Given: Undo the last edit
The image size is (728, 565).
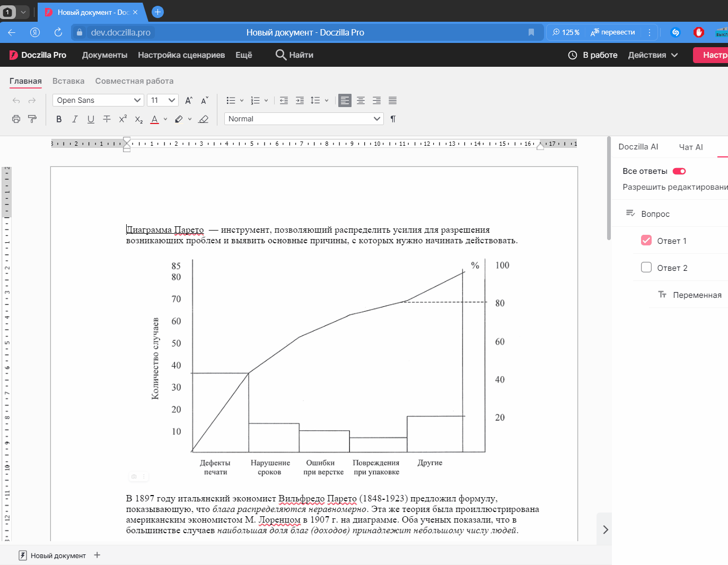Looking at the screenshot, I should (x=16, y=101).
